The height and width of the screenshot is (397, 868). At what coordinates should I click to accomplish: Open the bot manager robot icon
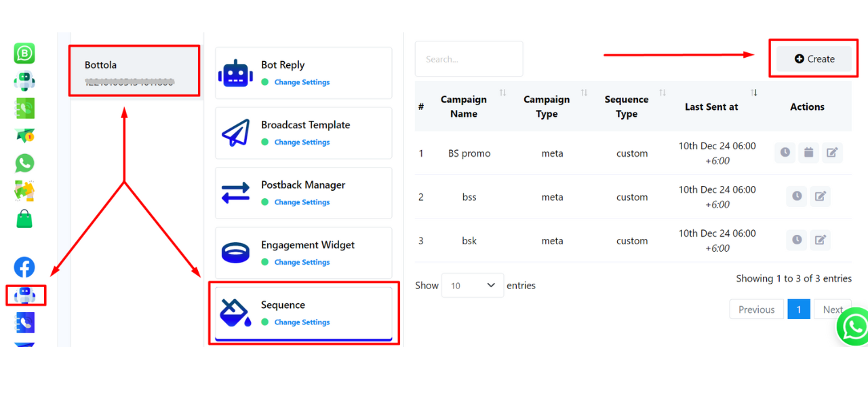click(26, 295)
